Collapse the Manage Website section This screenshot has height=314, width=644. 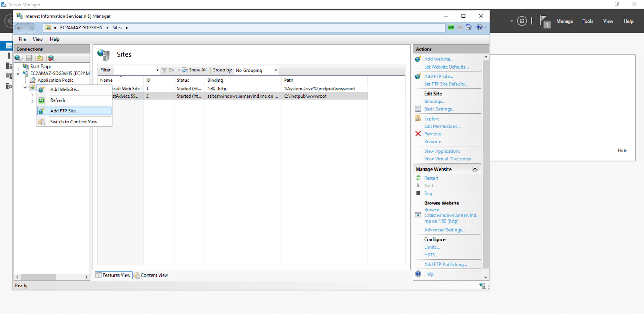tap(475, 169)
